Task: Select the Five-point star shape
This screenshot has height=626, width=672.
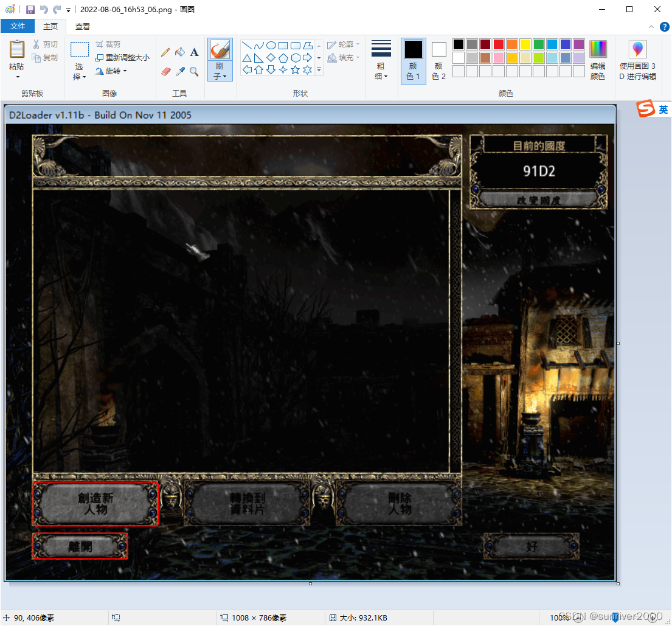Action: point(296,70)
